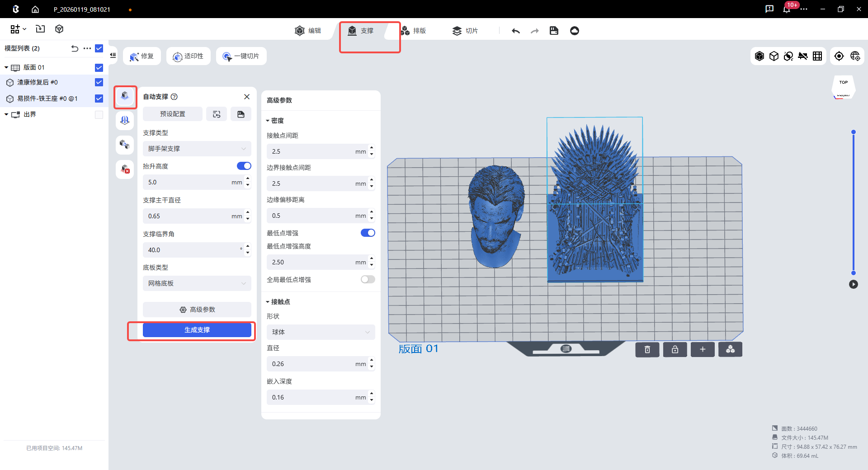Switch to the 排版 tab
The image size is (868, 470).
coord(413,31)
